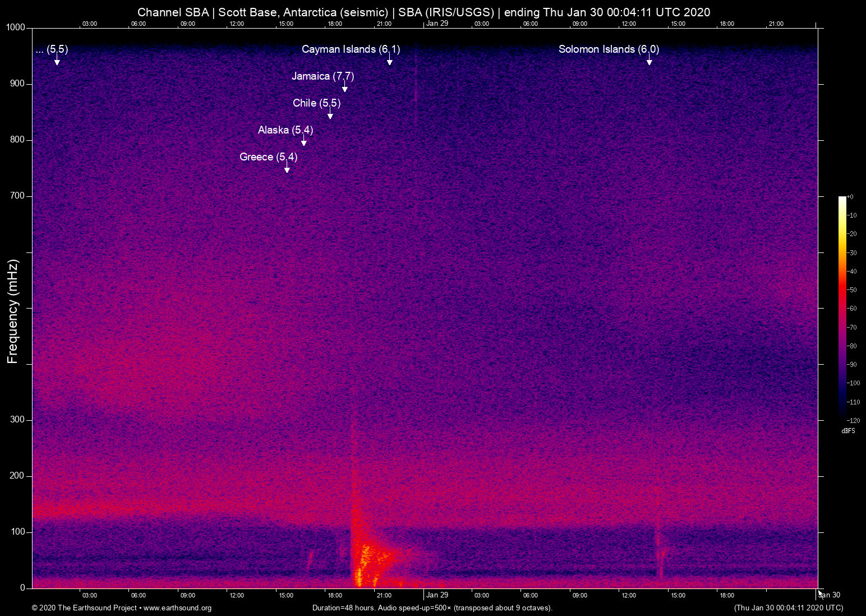
Task: Click the arrow marker under Alaska (5.4)
Action: 303,142
